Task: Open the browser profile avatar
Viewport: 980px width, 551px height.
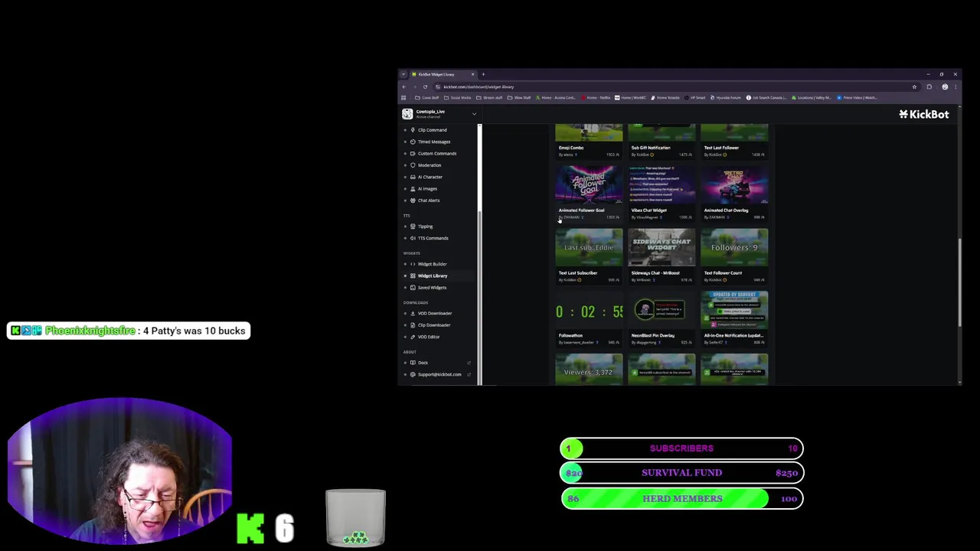Action: pyautogui.click(x=945, y=86)
